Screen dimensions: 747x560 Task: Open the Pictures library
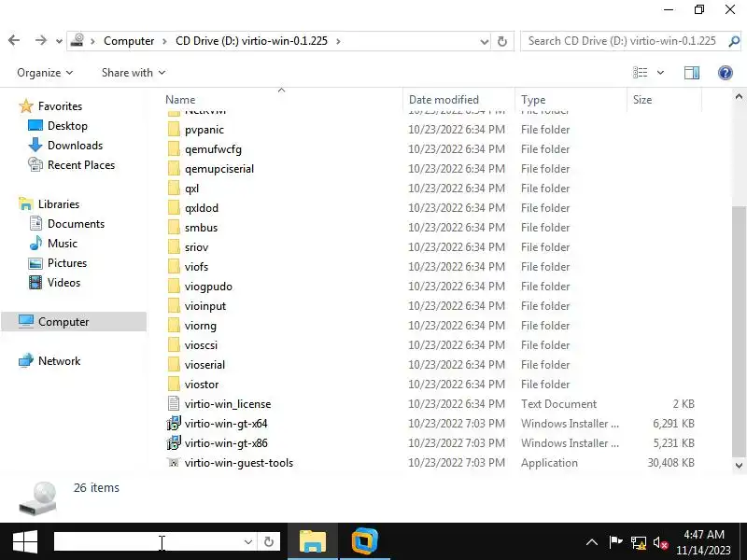[58, 263]
